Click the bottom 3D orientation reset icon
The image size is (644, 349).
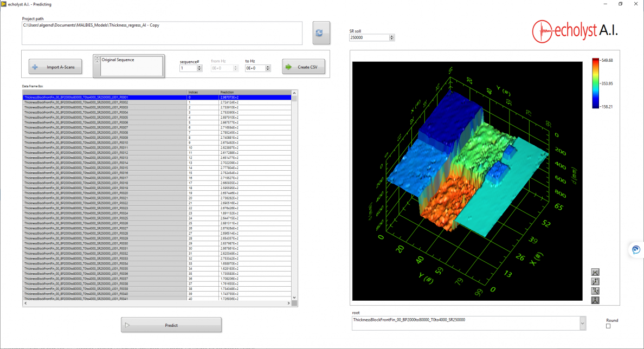pos(594,300)
